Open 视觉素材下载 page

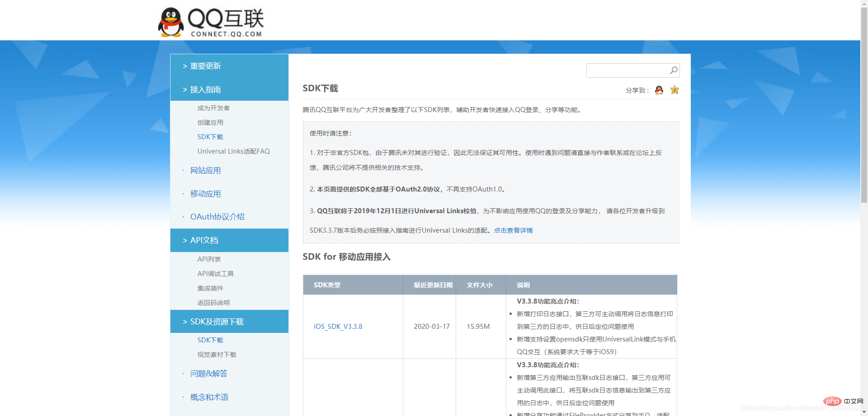[216, 354]
